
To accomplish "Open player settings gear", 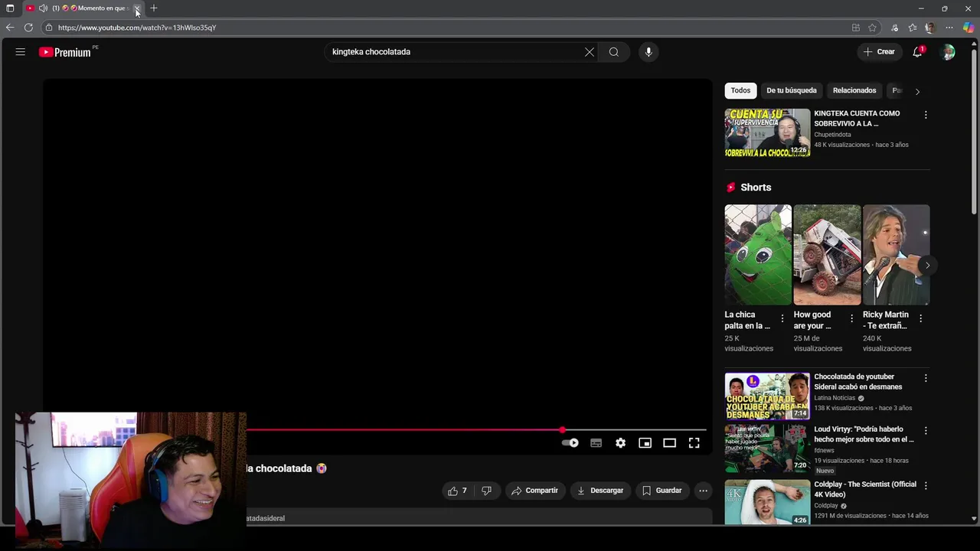I will tap(621, 443).
